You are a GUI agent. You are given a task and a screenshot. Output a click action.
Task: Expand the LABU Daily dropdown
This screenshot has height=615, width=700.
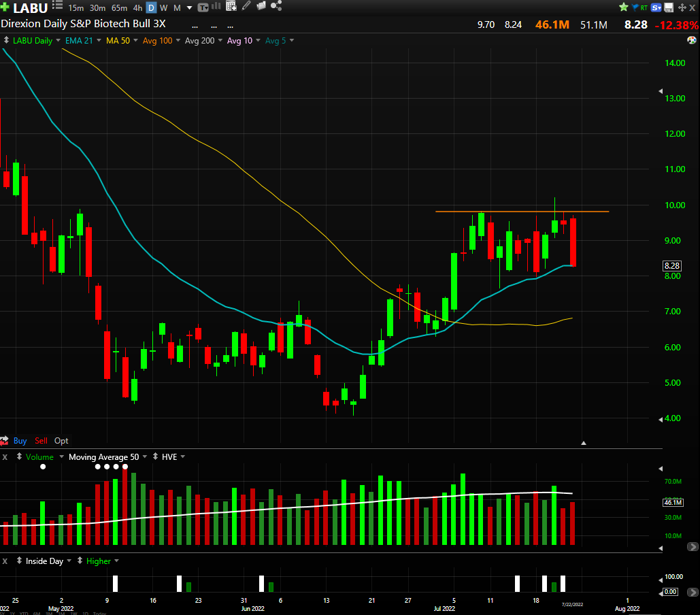[x=58, y=41]
